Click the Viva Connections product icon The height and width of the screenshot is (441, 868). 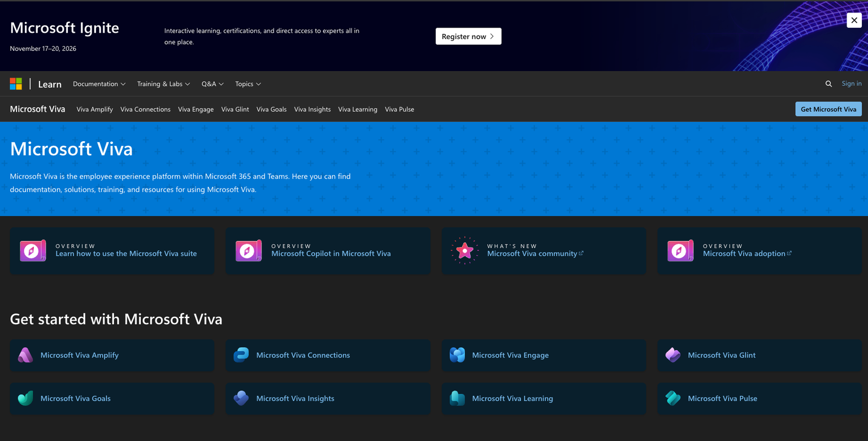pyautogui.click(x=241, y=355)
